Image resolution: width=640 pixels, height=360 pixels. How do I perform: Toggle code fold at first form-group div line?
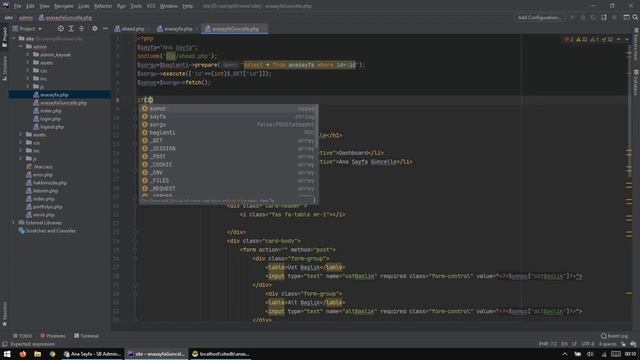(135, 258)
